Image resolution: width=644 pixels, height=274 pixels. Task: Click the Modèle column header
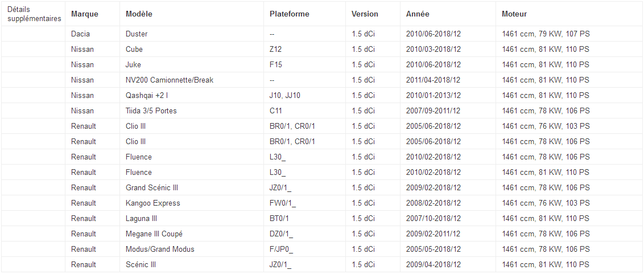139,14
